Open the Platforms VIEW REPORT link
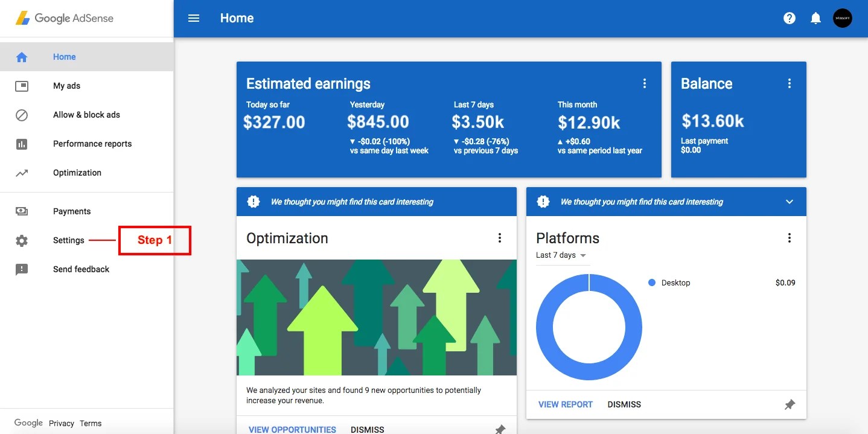Screen dimensions: 868x434 click(564, 404)
